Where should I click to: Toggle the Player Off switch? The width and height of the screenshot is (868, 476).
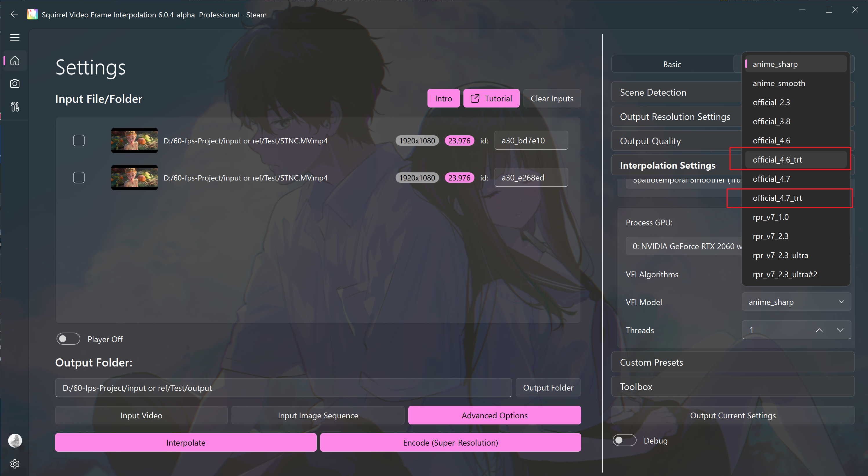pyautogui.click(x=68, y=339)
